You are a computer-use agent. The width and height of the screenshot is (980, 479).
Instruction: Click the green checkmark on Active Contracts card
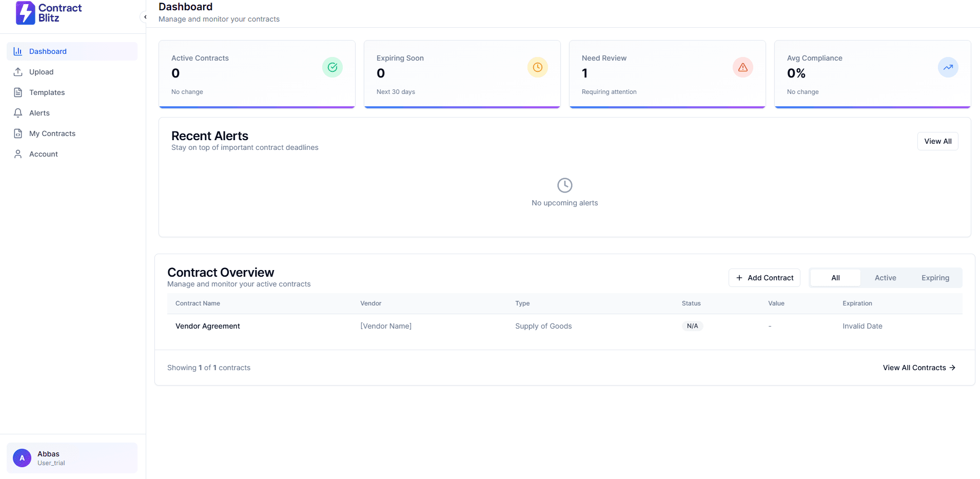[331, 67]
